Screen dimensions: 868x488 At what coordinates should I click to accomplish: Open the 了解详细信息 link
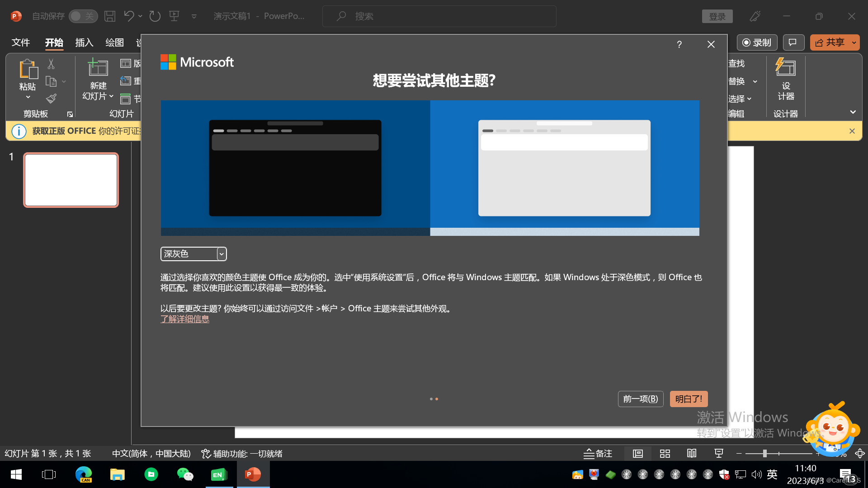(x=184, y=319)
